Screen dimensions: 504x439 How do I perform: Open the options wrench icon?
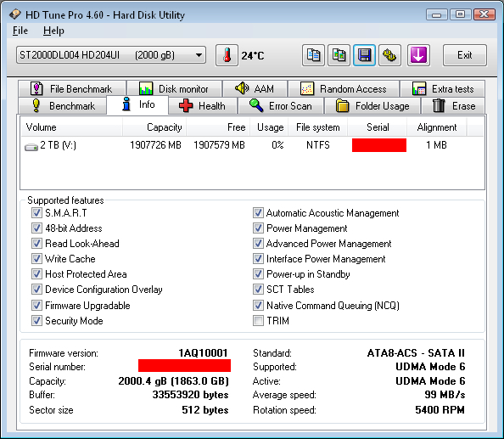tap(389, 55)
